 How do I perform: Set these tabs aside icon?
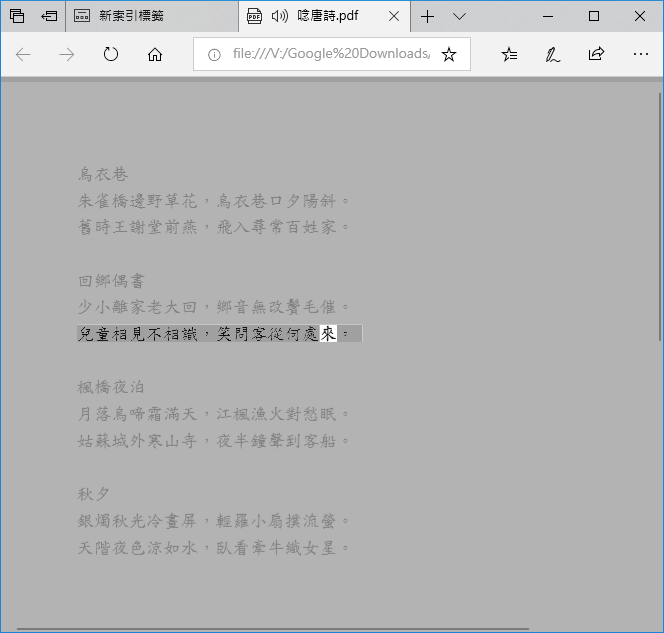[49, 16]
